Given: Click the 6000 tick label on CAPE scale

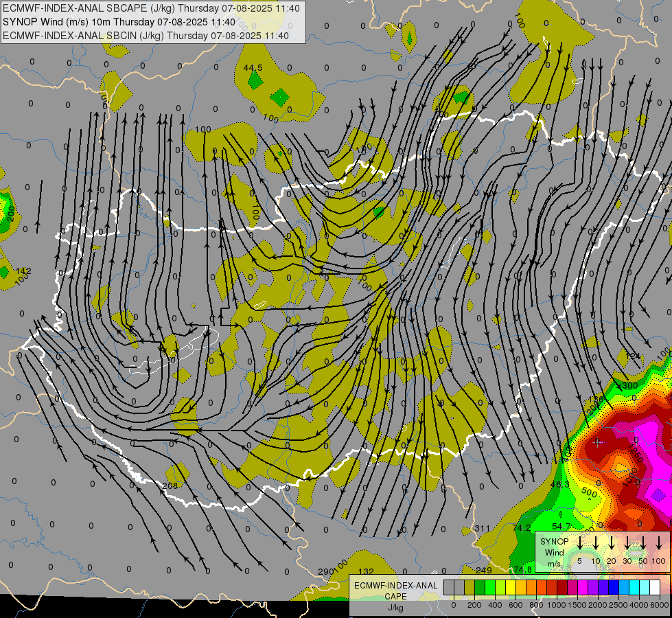Looking at the screenshot, I should pyautogui.click(x=660, y=605).
